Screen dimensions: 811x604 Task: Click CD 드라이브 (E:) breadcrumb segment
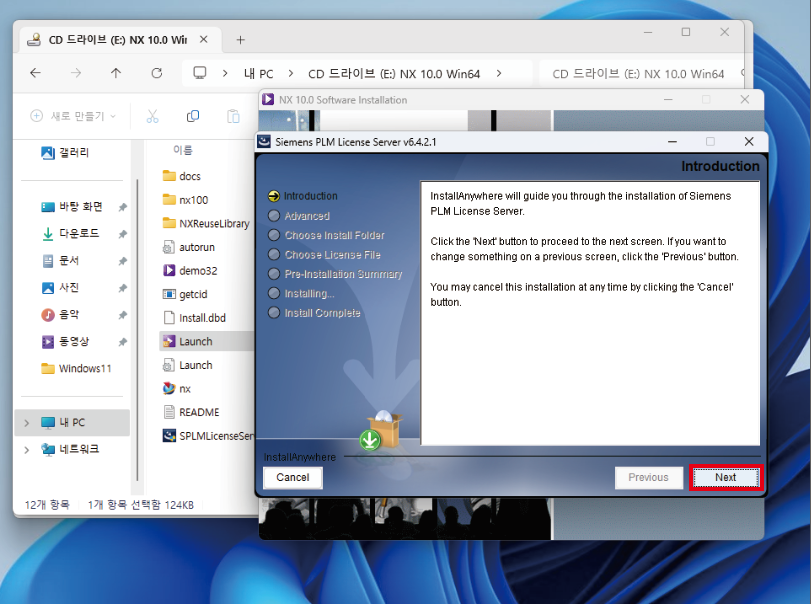tap(394, 73)
